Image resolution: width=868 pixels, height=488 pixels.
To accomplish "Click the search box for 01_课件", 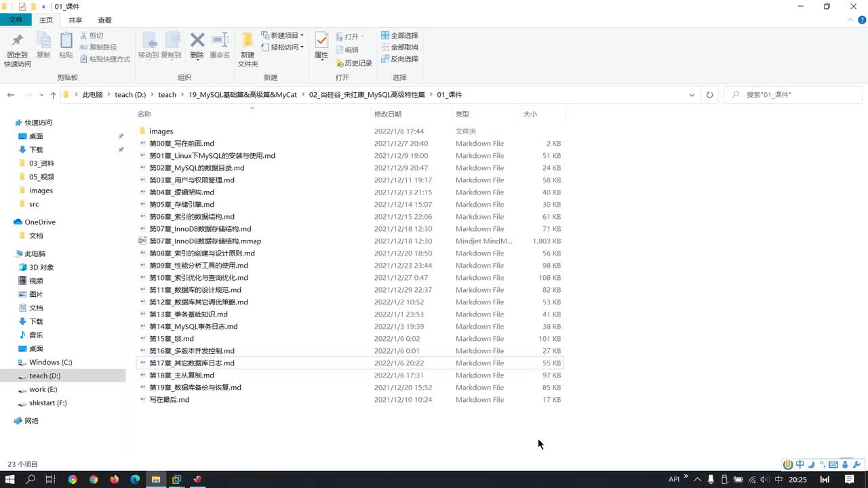I will (x=793, y=95).
